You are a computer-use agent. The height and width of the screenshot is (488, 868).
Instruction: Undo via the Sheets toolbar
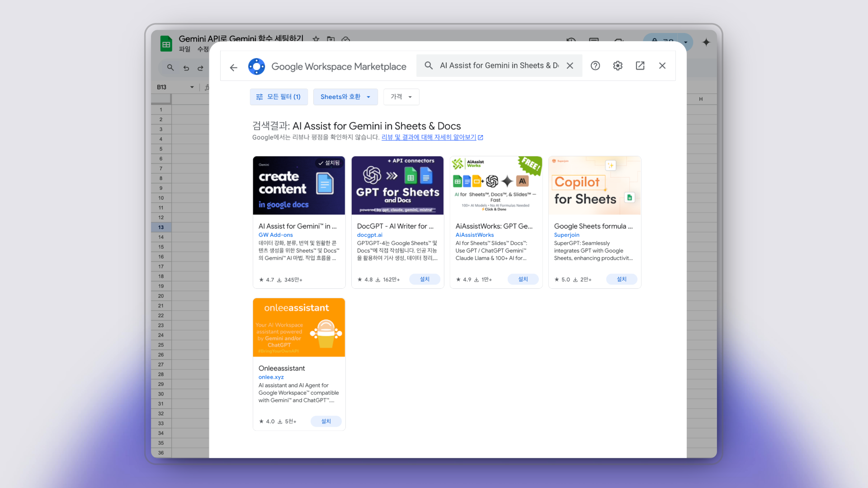coord(186,68)
